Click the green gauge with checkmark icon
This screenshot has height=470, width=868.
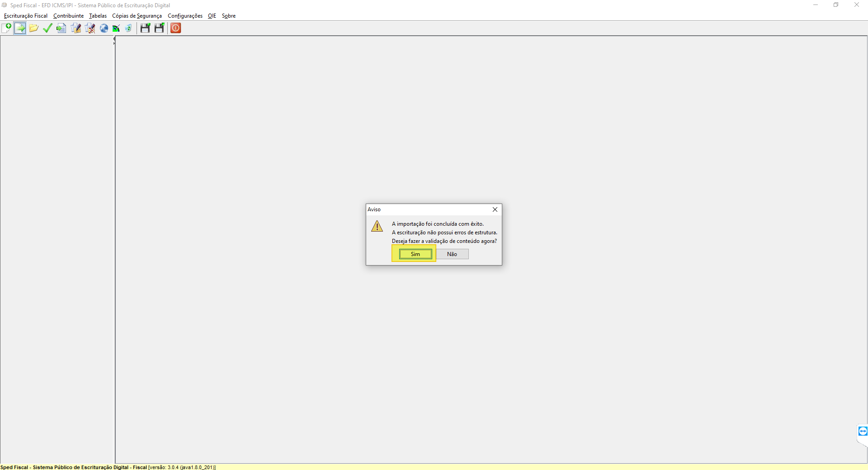tap(116, 28)
